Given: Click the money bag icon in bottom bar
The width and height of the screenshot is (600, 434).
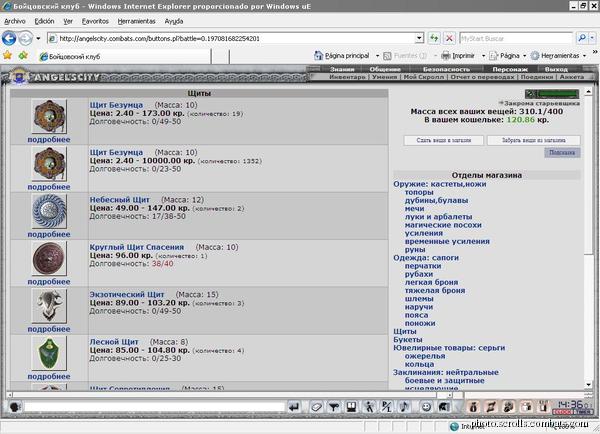Looking at the screenshot, I should [x=473, y=407].
